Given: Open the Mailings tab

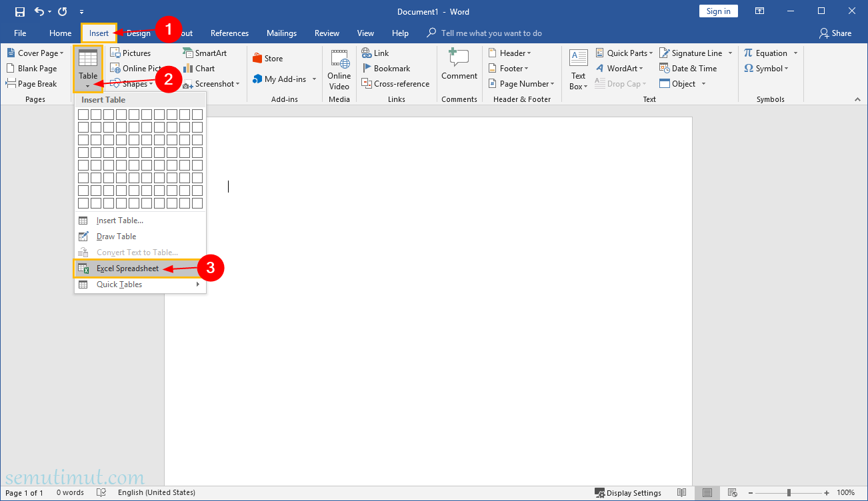Looking at the screenshot, I should point(281,33).
